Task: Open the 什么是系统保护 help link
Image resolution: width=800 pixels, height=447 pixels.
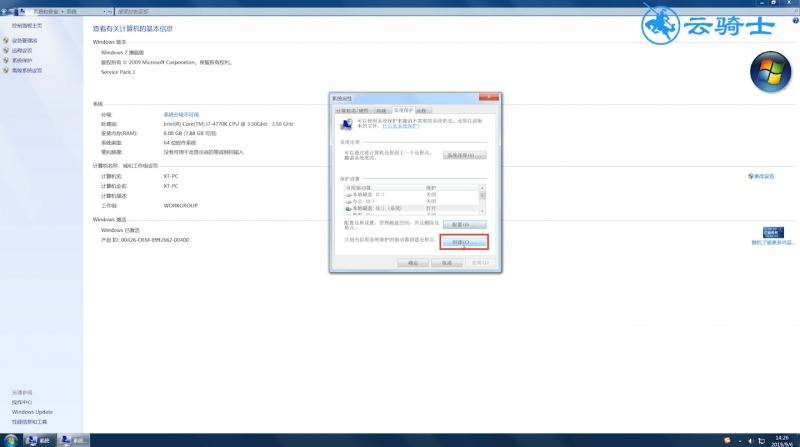Action: point(401,126)
